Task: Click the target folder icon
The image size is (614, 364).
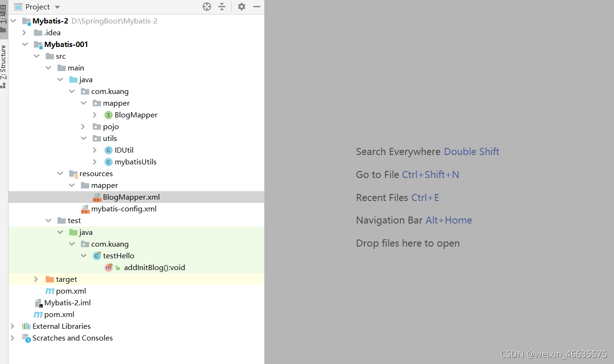Action: click(50, 279)
